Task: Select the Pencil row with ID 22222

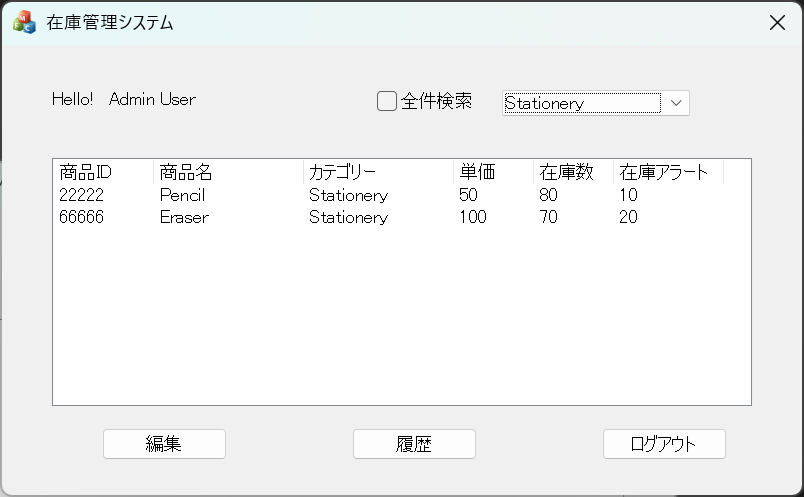Action: click(81, 195)
